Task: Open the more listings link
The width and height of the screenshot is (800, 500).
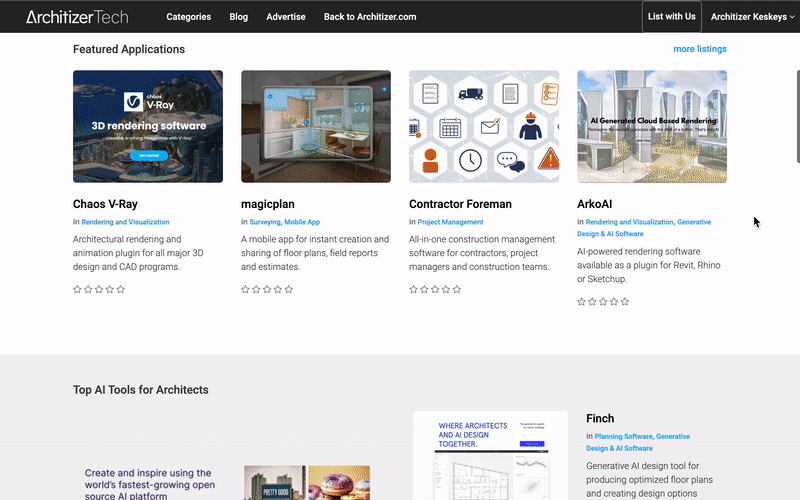Action: click(x=700, y=49)
